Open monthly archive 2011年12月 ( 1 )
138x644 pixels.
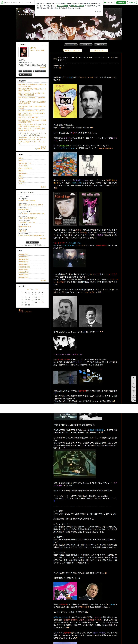(24, 277)
